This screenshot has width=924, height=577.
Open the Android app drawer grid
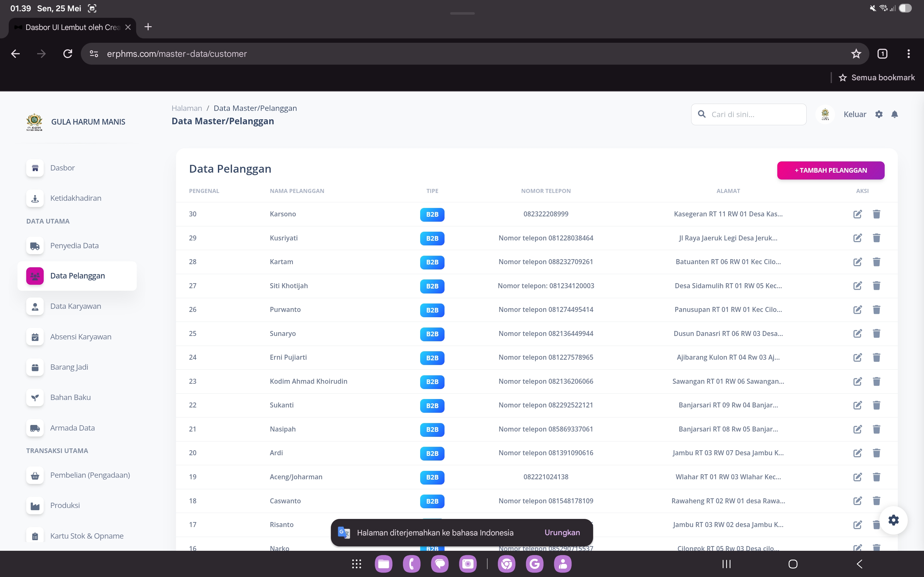tap(356, 564)
